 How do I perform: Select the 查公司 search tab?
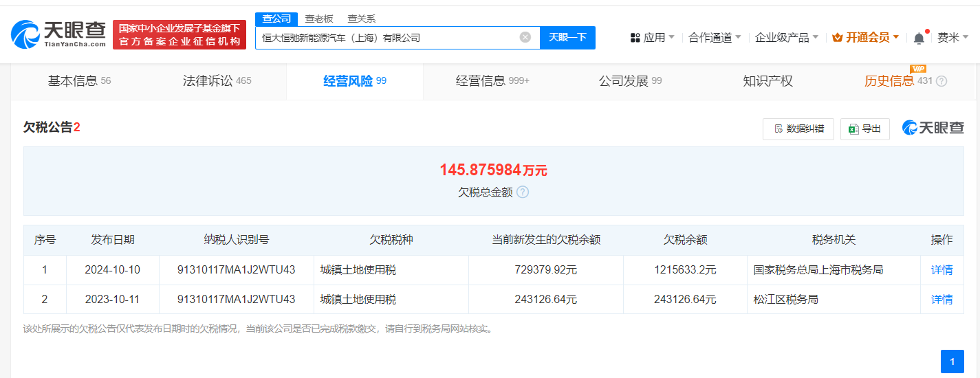click(276, 19)
